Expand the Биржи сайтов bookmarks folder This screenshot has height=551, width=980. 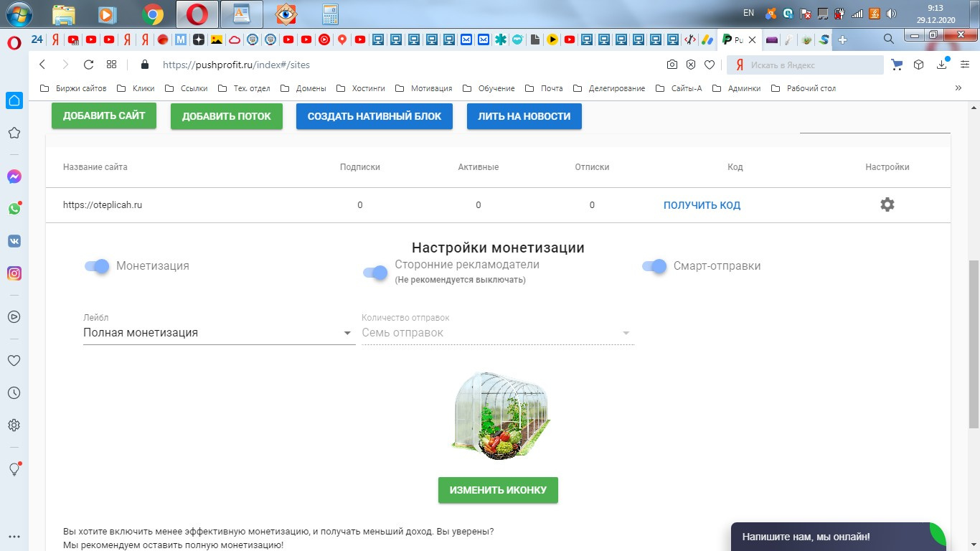pos(73,88)
